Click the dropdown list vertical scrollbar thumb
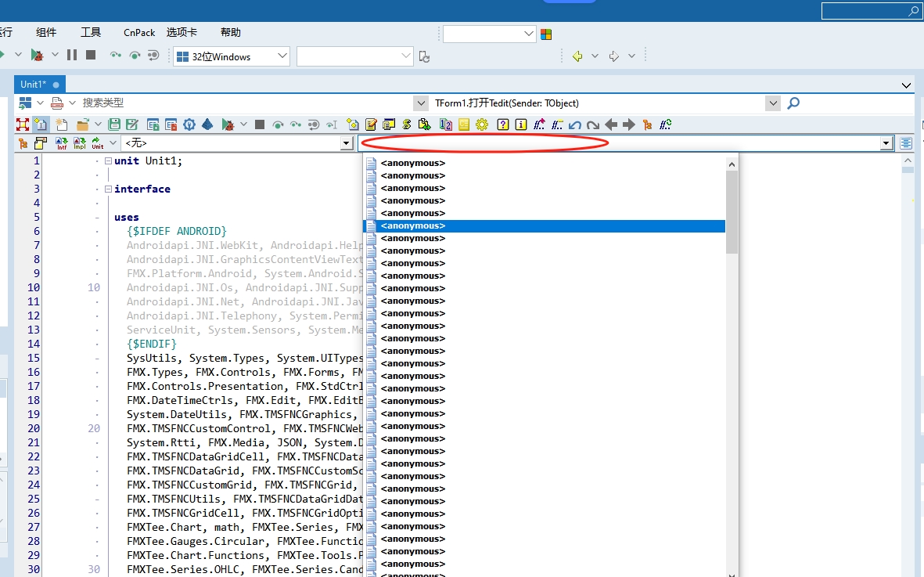 (732, 211)
